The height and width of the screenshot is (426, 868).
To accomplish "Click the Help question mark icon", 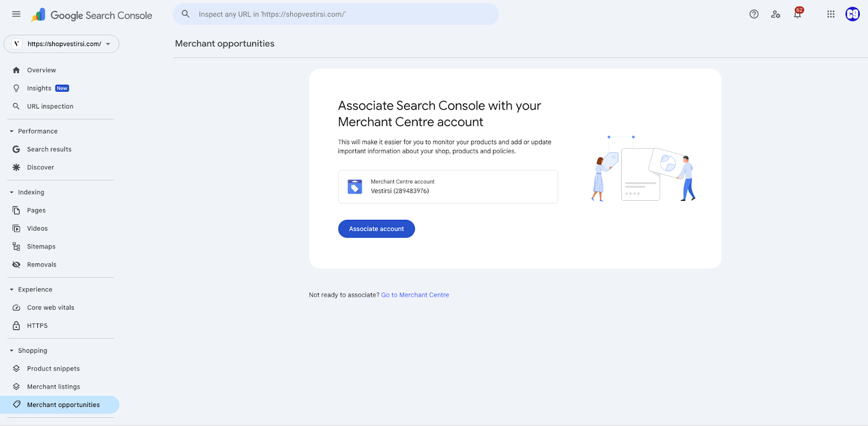I will point(754,14).
